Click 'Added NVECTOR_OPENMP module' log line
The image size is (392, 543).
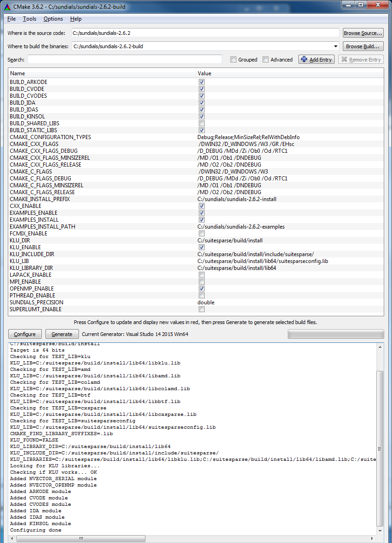point(53,485)
